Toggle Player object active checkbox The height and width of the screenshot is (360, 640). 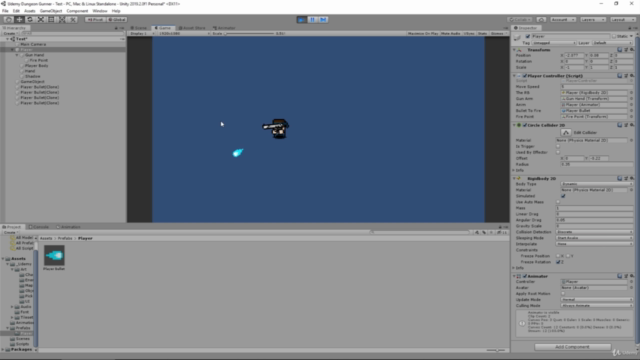(x=528, y=36)
